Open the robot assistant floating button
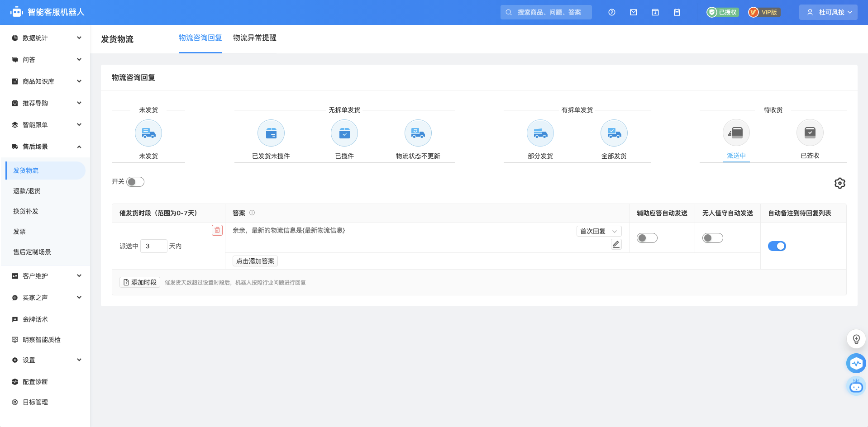This screenshot has height=427, width=868. 856,386
